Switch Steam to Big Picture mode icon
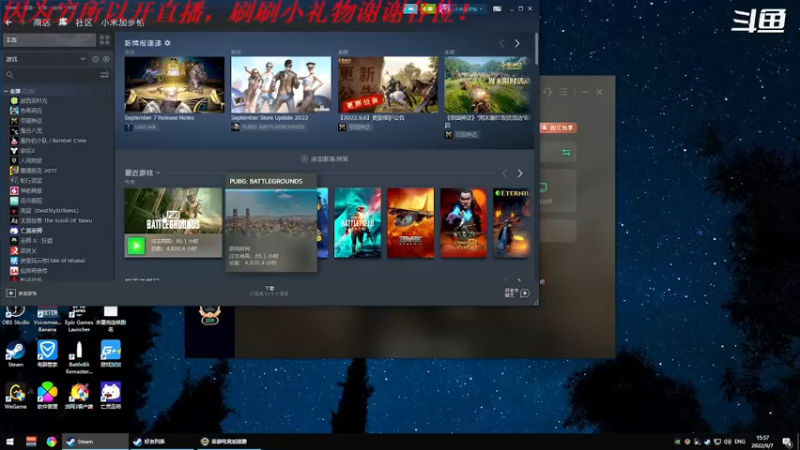This screenshot has height=450, width=800. (497, 9)
